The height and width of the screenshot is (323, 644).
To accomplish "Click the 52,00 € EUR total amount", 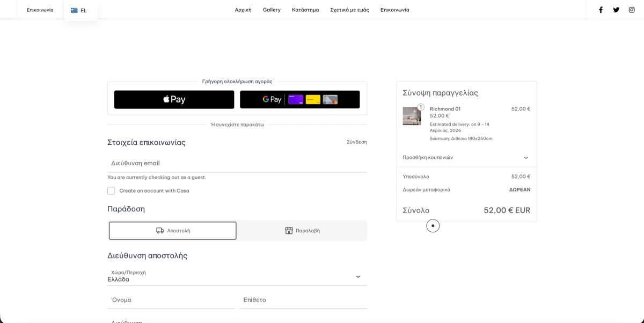I will tap(507, 210).
